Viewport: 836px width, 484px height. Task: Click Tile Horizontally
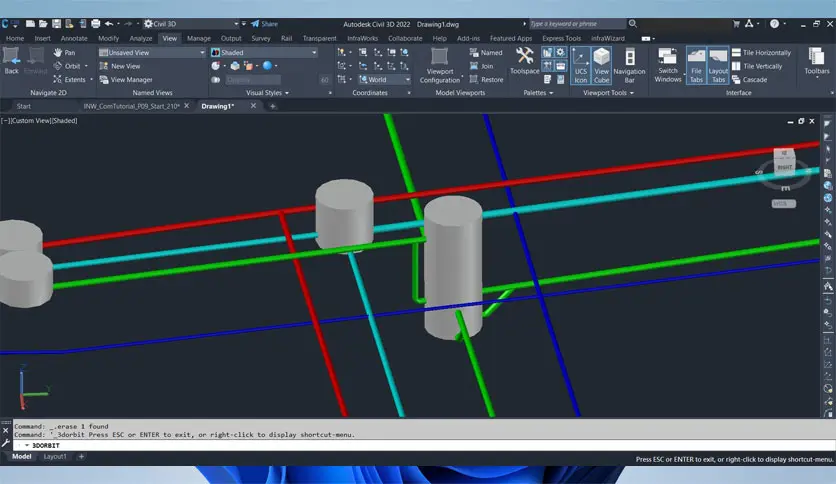click(761, 52)
